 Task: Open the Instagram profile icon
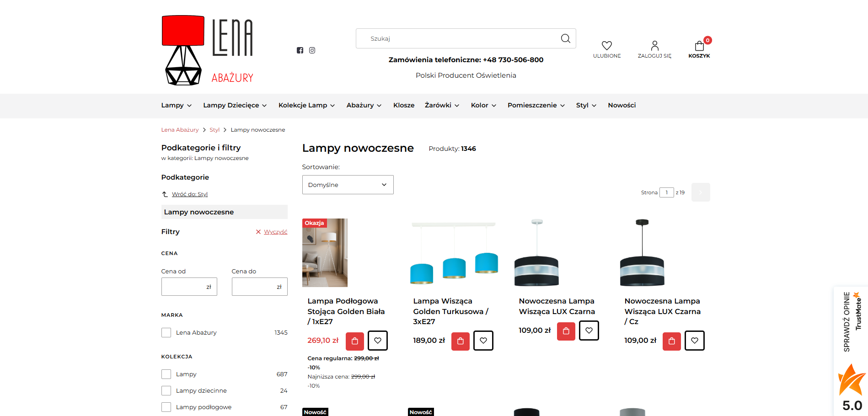pyautogui.click(x=312, y=50)
